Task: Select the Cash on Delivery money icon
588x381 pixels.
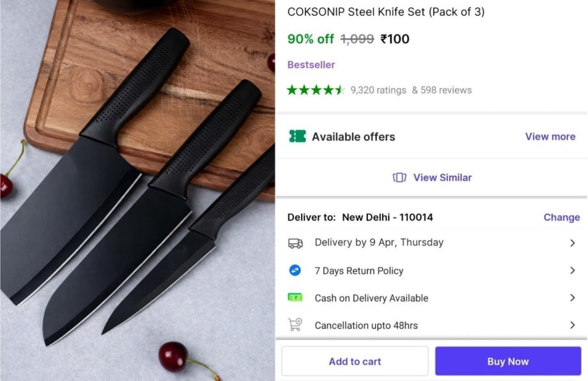Action: [x=295, y=298]
